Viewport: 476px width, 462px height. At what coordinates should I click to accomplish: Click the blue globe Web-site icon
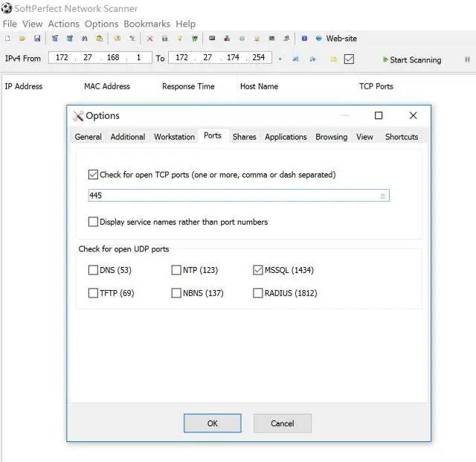coord(318,38)
